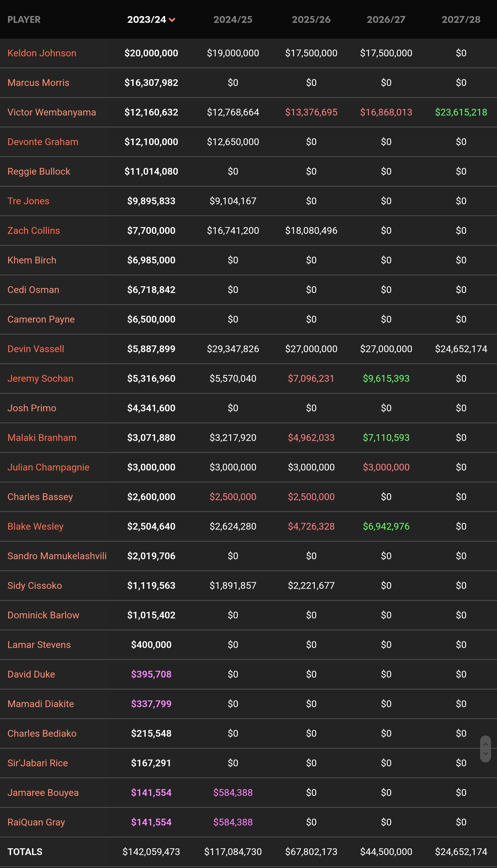Sort by the 2026/27 column header
The image size is (497, 868).
click(386, 19)
